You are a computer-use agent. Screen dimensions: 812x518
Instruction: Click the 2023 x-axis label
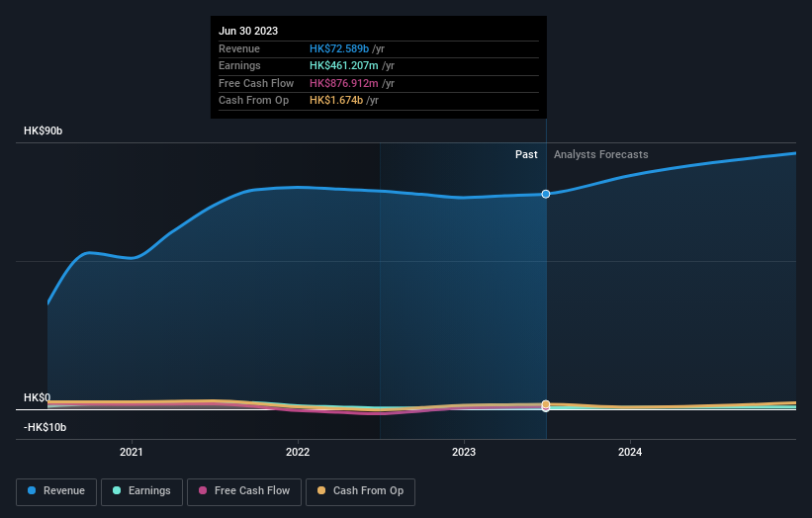[x=464, y=452]
